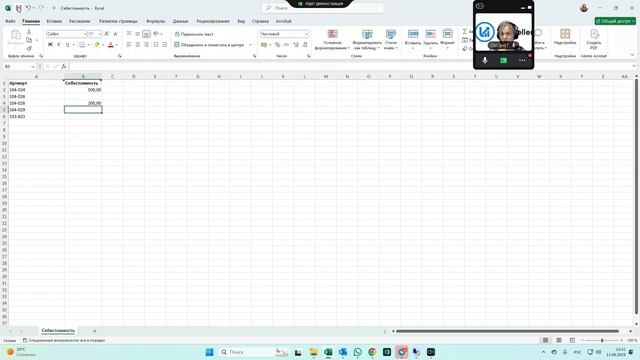
Task: Decrease indent in the alignment group
Action: tap(156, 45)
